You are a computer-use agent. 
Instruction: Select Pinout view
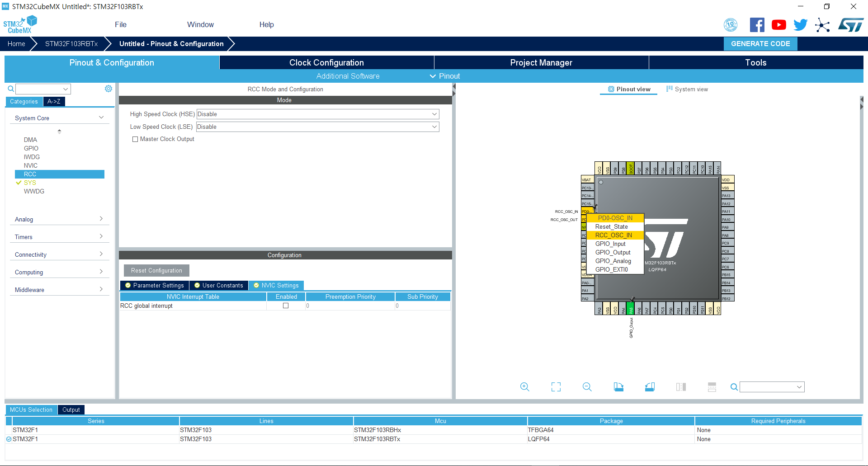point(629,89)
